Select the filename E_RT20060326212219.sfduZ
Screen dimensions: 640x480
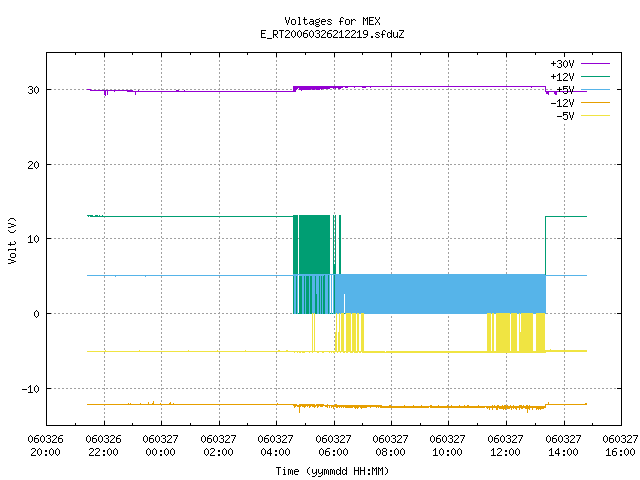coord(332,34)
